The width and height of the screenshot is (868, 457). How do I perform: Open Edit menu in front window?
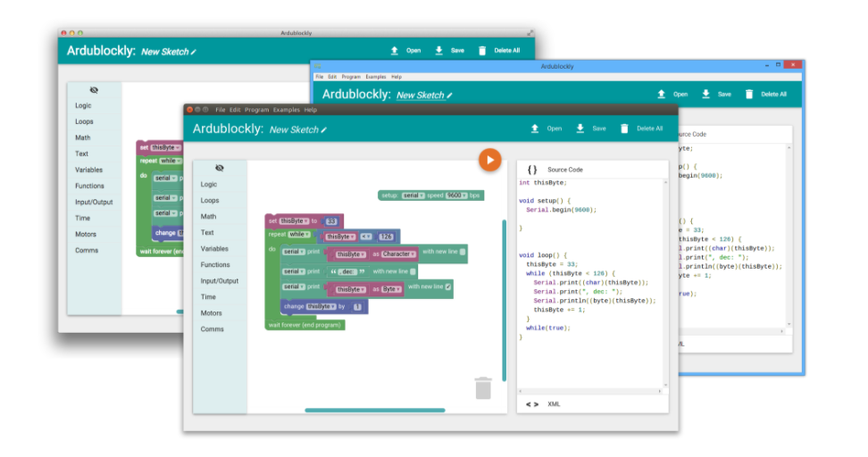tap(235, 110)
